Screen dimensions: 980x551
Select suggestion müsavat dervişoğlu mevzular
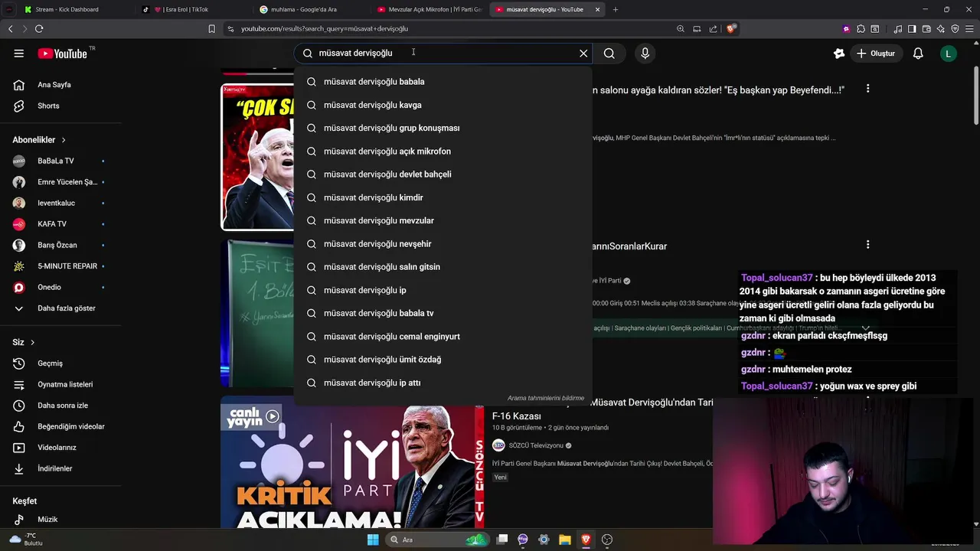point(443,220)
